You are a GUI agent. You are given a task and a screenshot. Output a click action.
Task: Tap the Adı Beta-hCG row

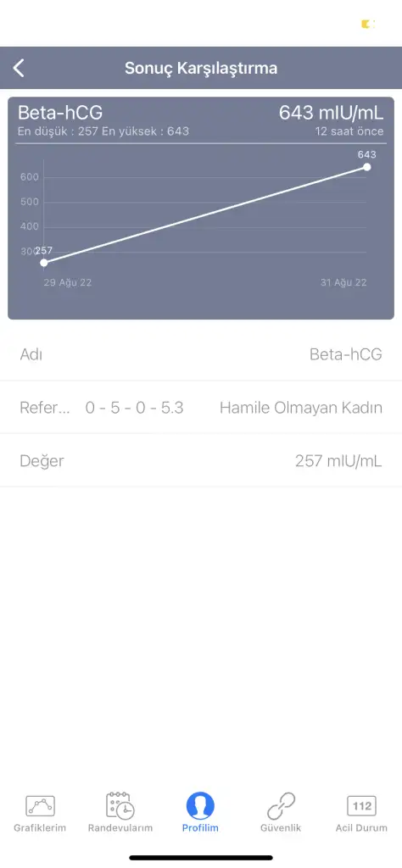[201, 354]
